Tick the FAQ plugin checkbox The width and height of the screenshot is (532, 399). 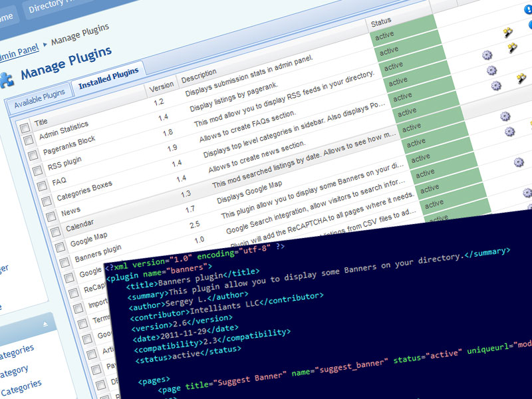point(42,186)
